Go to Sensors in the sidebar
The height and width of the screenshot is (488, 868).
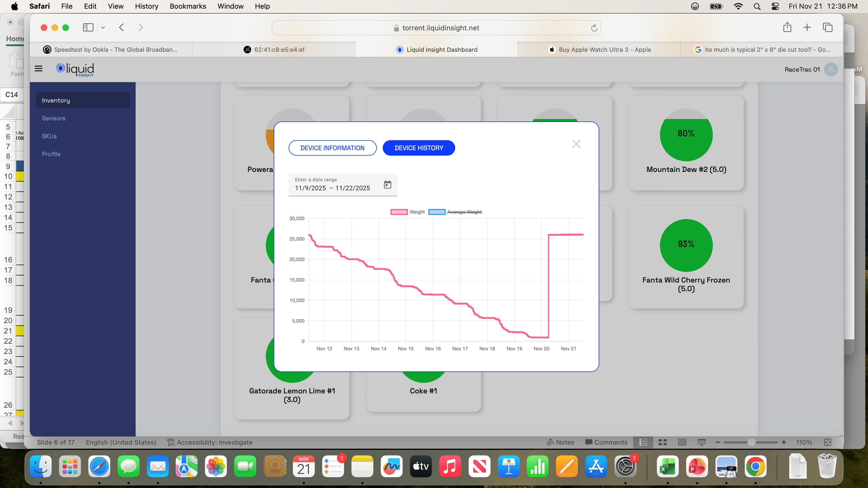[54, 118]
